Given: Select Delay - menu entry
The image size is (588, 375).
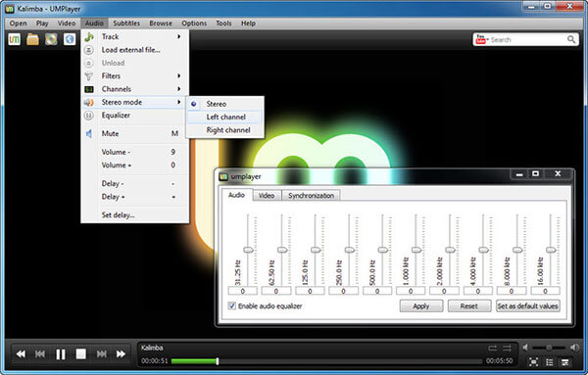Looking at the screenshot, I should point(134,183).
